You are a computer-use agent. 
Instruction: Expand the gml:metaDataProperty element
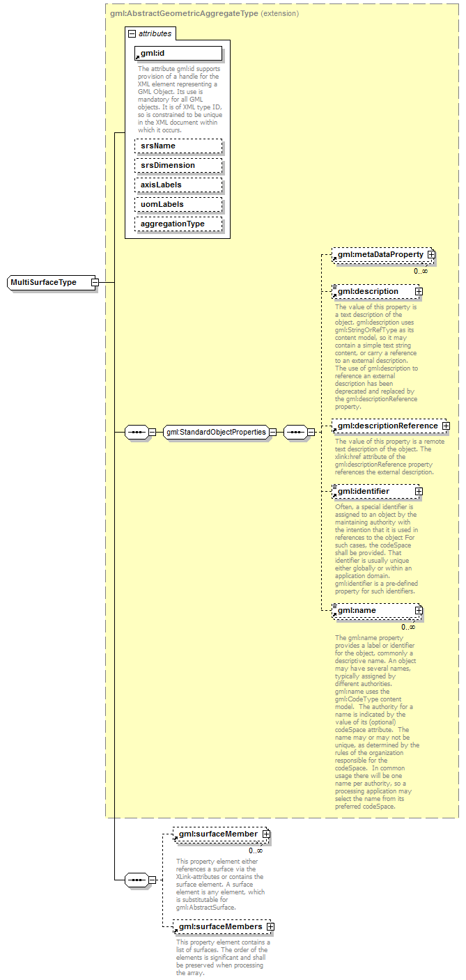(431, 255)
